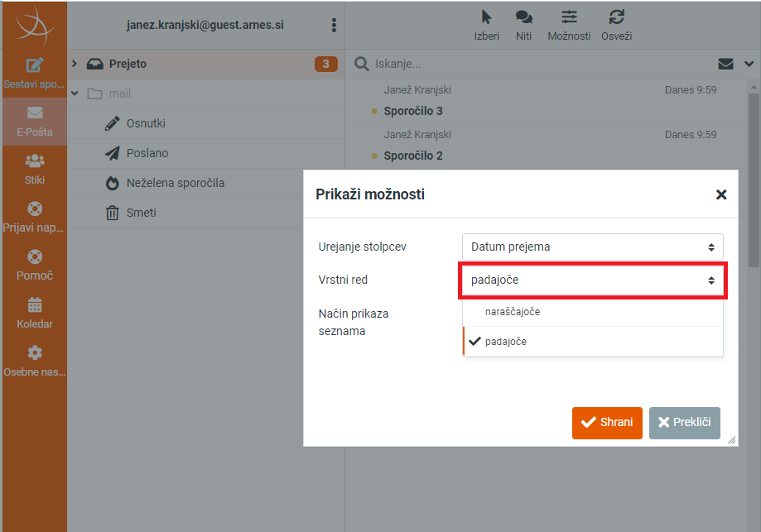
Task: Open the Sestavi sporočilo compose icon
Action: tap(35, 65)
